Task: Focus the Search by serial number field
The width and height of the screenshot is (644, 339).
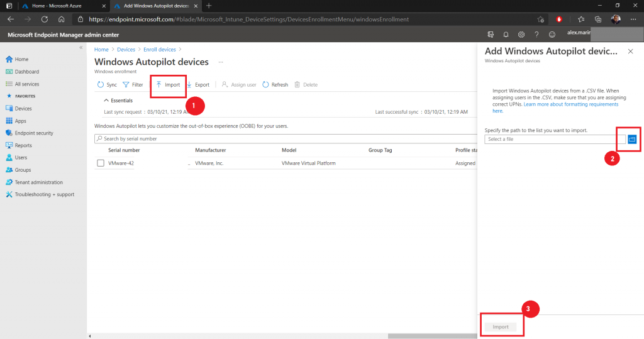Action: [286, 139]
